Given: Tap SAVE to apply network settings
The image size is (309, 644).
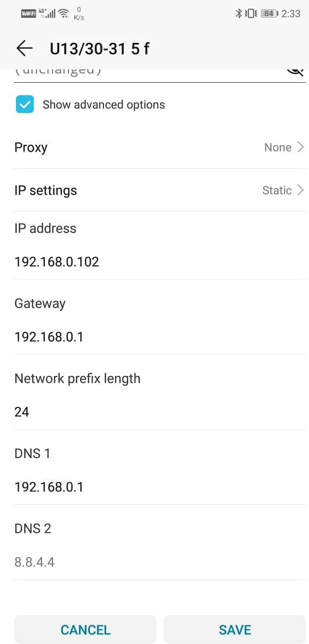Looking at the screenshot, I should [x=234, y=630].
